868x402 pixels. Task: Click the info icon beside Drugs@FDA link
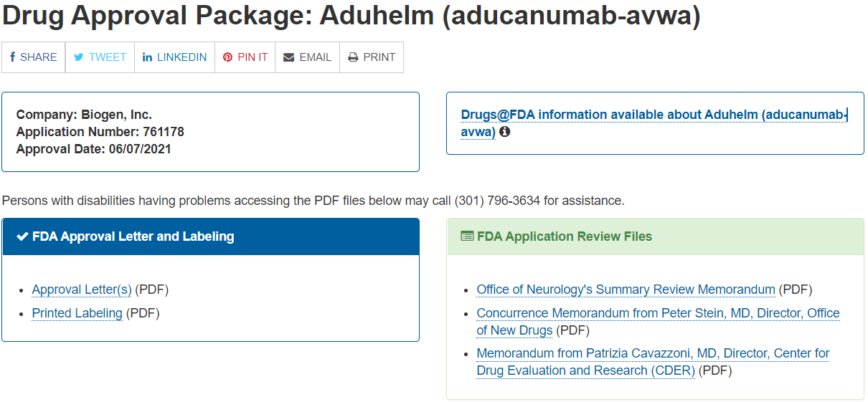pos(505,132)
